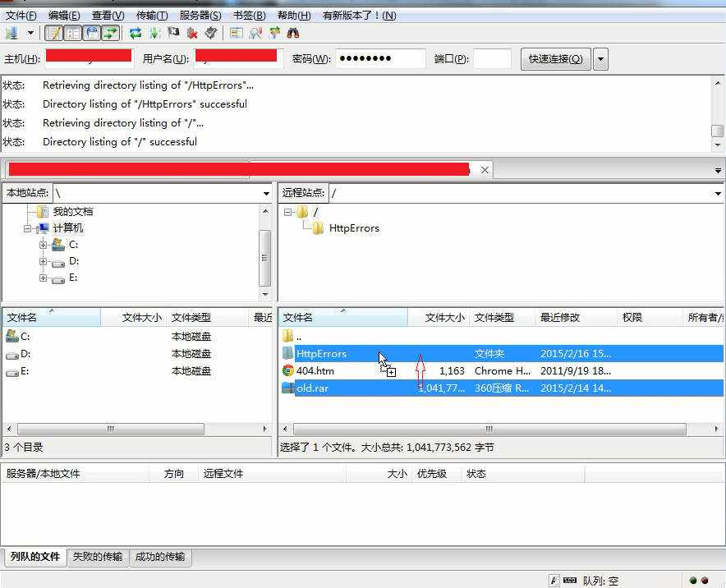Toggle the local directory tree view

point(73,33)
